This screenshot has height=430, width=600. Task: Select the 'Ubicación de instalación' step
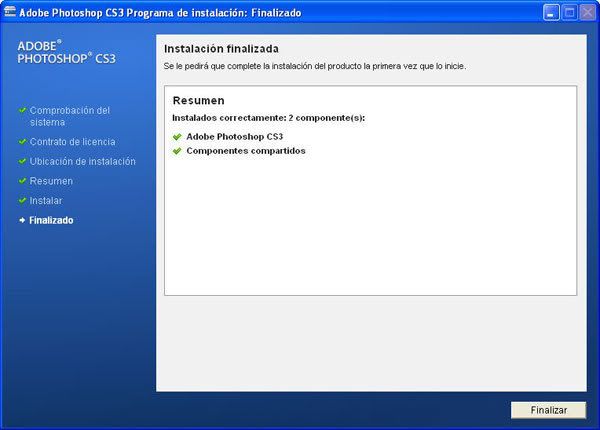pos(83,161)
